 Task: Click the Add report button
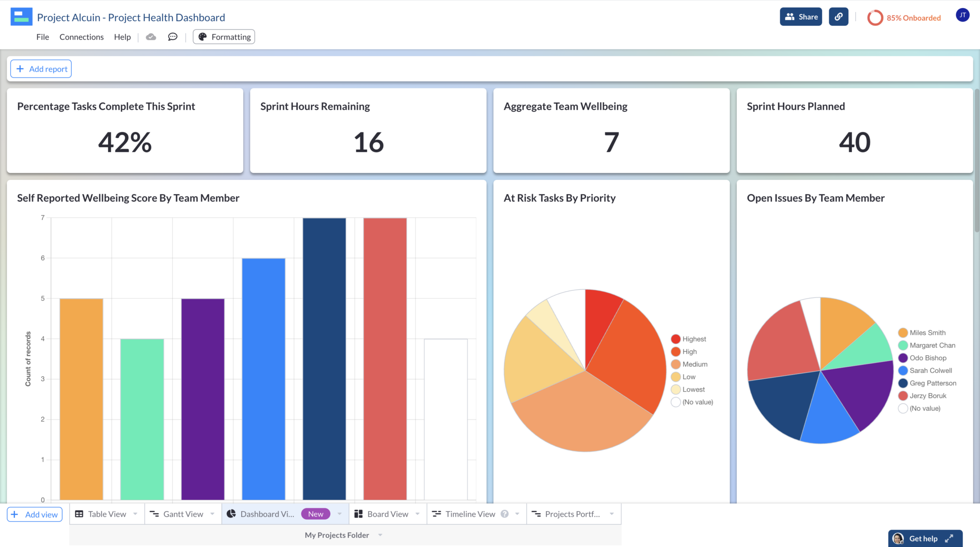tap(41, 69)
